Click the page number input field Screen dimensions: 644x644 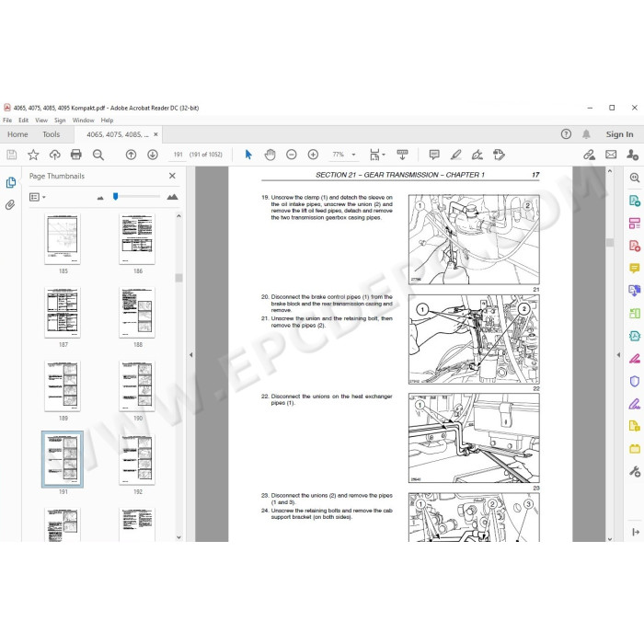tap(178, 155)
